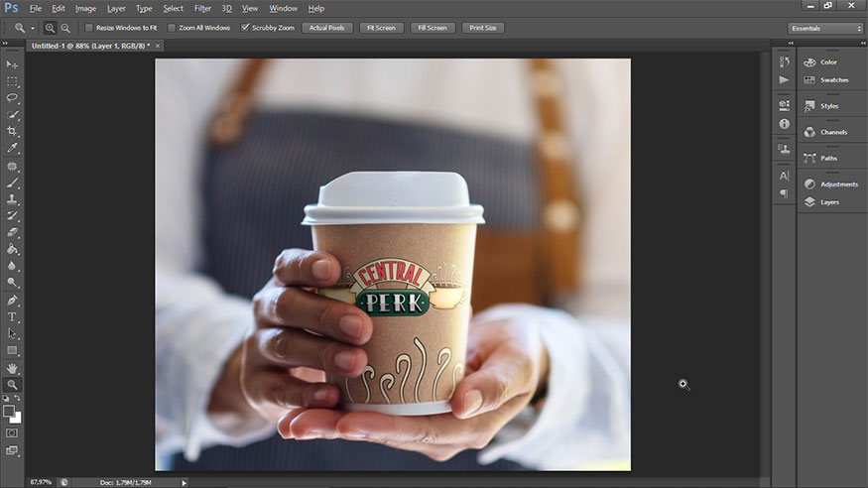868x488 pixels.
Task: Open the Edit menu
Action: point(59,8)
